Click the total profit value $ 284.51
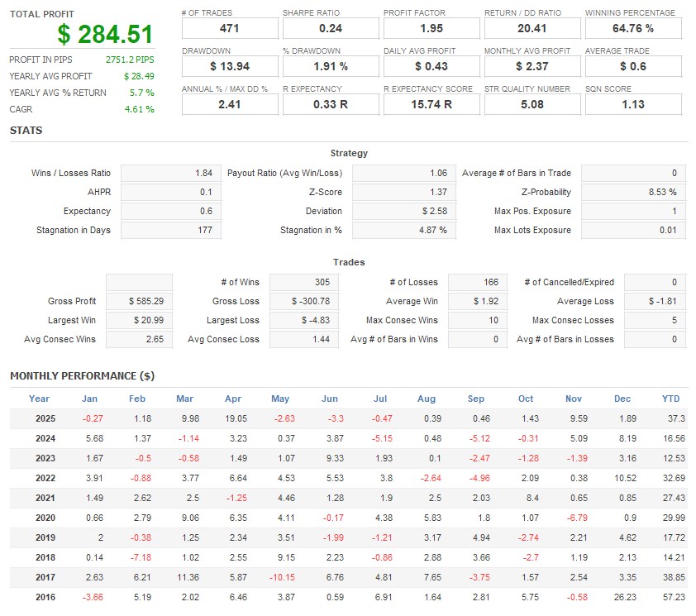This screenshot has height=616, width=696. pos(106,35)
